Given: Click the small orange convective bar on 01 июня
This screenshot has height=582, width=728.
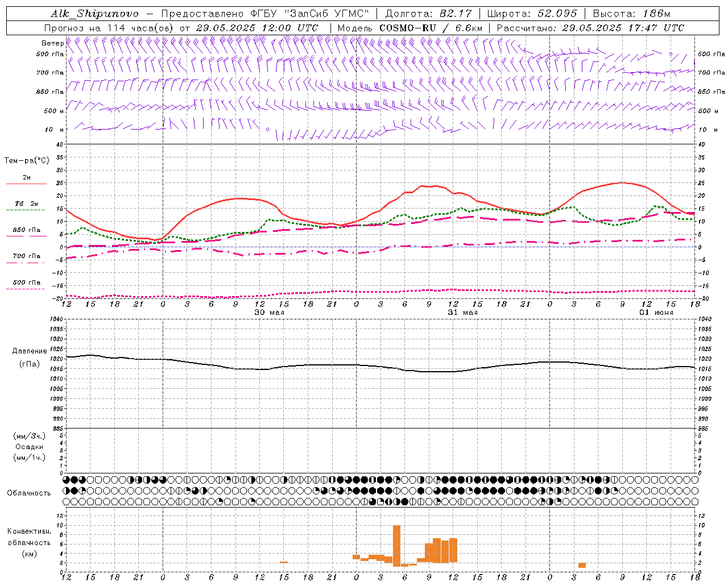Looking at the screenshot, I should pos(582,565).
